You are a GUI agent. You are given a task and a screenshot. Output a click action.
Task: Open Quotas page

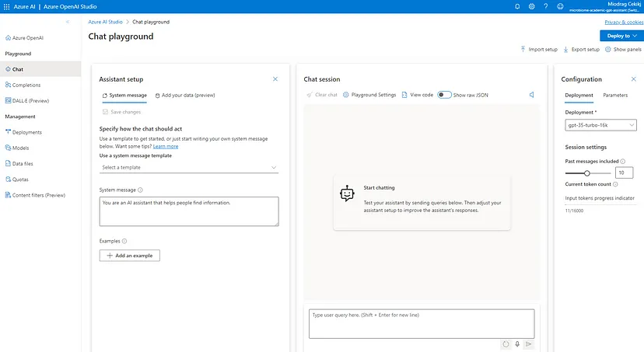(x=17, y=179)
